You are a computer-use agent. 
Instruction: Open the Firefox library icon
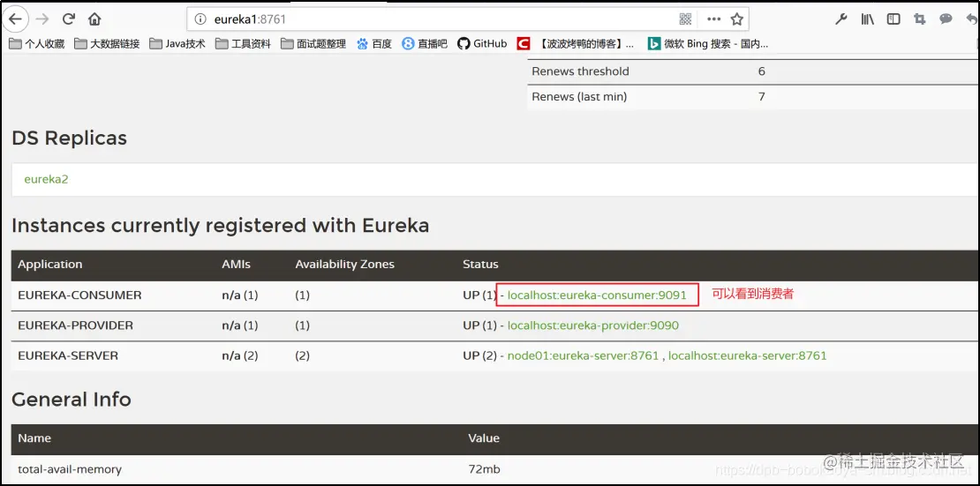tap(868, 19)
